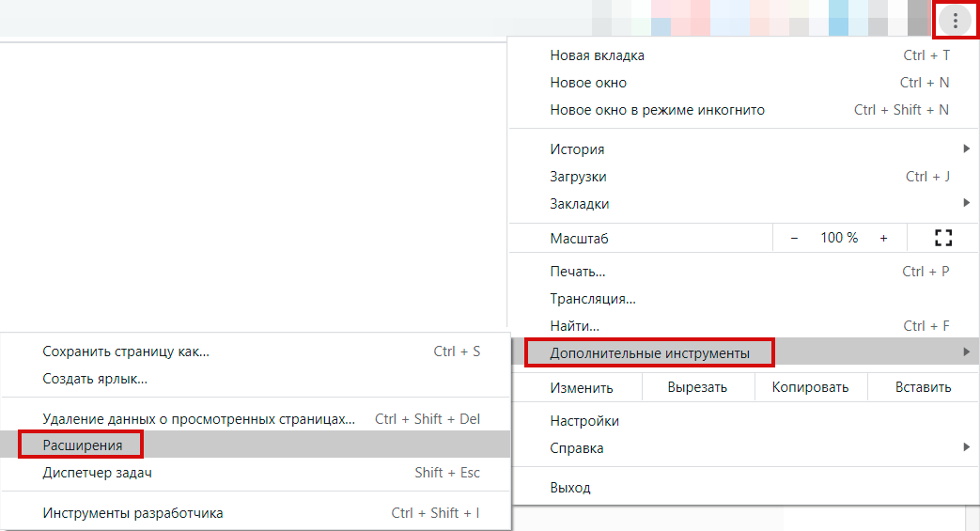Image resolution: width=980 pixels, height=531 pixels.
Task: Select Новое окно menu item
Action: coord(744,83)
